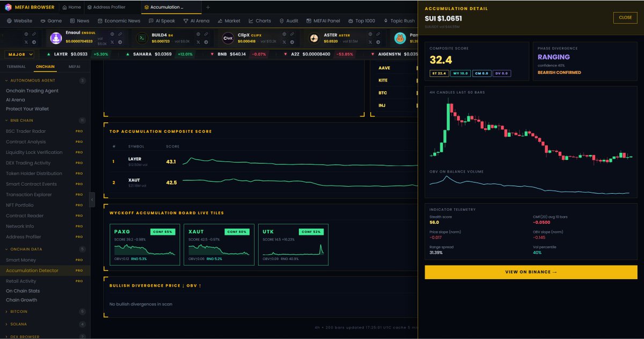Open BSC Trader Radar
Image resolution: width=644 pixels, height=339 pixels.
26,131
